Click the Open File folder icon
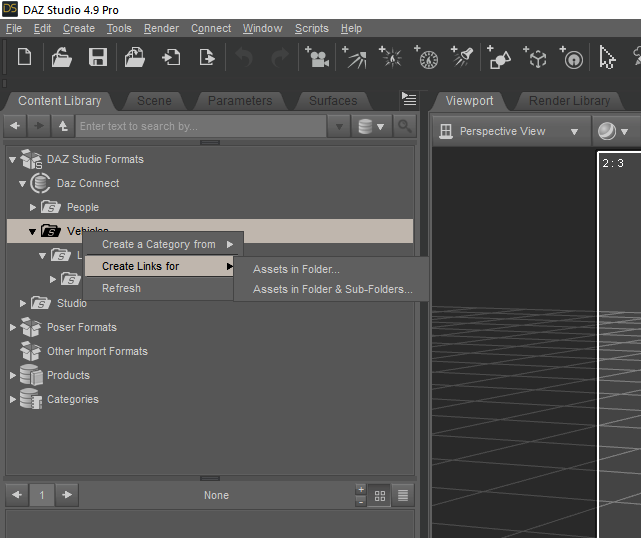This screenshot has width=641, height=538. coord(61,57)
